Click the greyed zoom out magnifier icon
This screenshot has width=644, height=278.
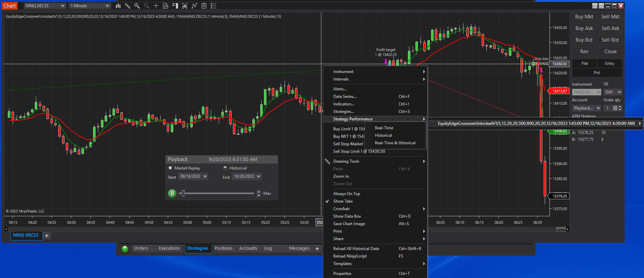147,6
